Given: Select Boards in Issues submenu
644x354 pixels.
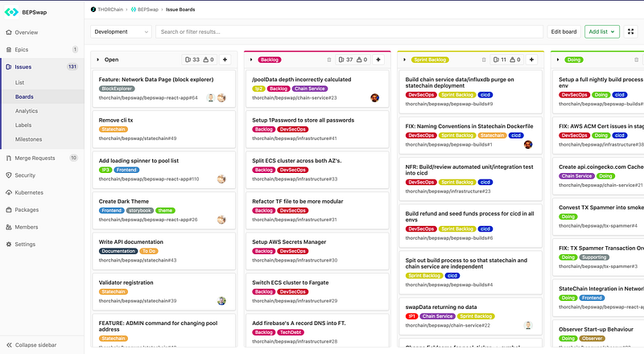Looking at the screenshot, I should pyautogui.click(x=24, y=97).
